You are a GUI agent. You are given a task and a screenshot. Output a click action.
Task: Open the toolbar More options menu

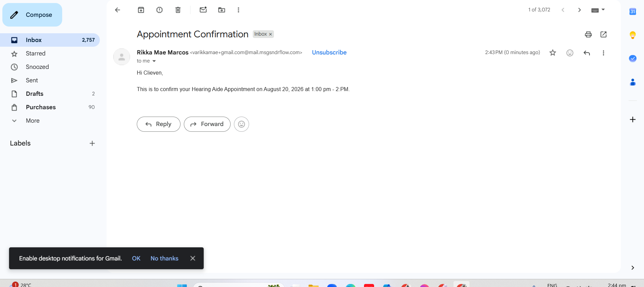point(239,10)
